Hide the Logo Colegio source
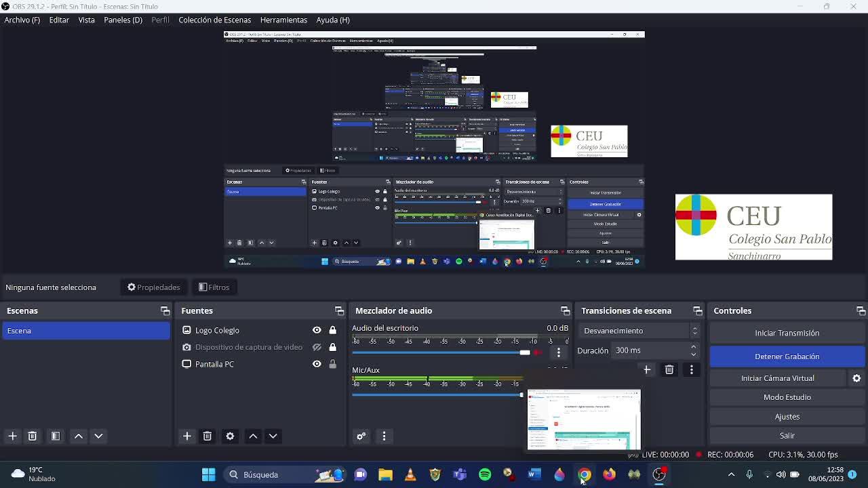 click(317, 330)
